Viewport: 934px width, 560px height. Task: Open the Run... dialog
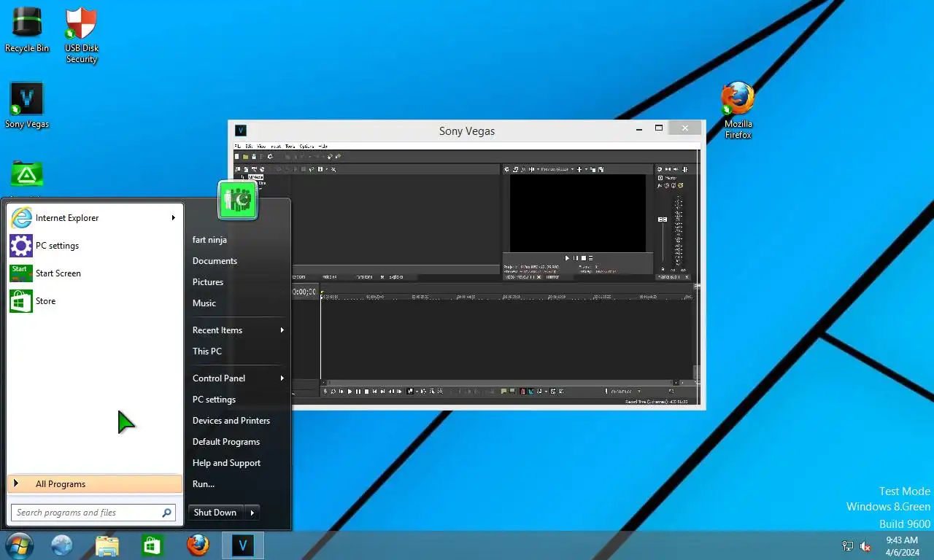pos(204,484)
